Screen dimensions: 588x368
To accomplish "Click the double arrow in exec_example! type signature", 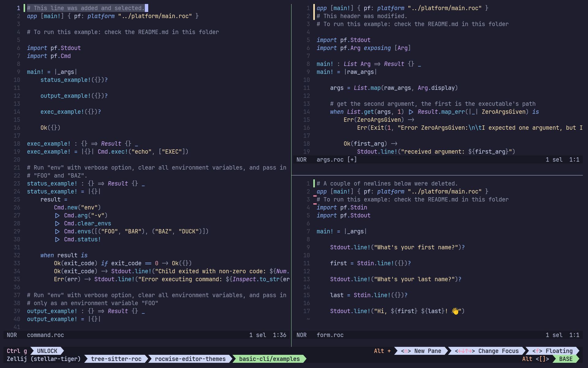I will [x=94, y=144].
